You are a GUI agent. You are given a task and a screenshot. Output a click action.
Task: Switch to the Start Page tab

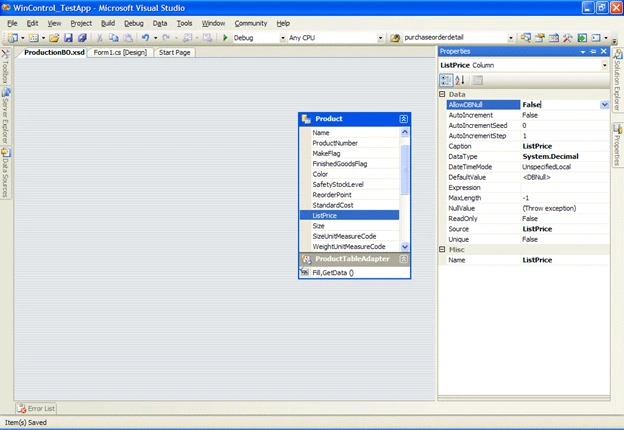pos(174,53)
